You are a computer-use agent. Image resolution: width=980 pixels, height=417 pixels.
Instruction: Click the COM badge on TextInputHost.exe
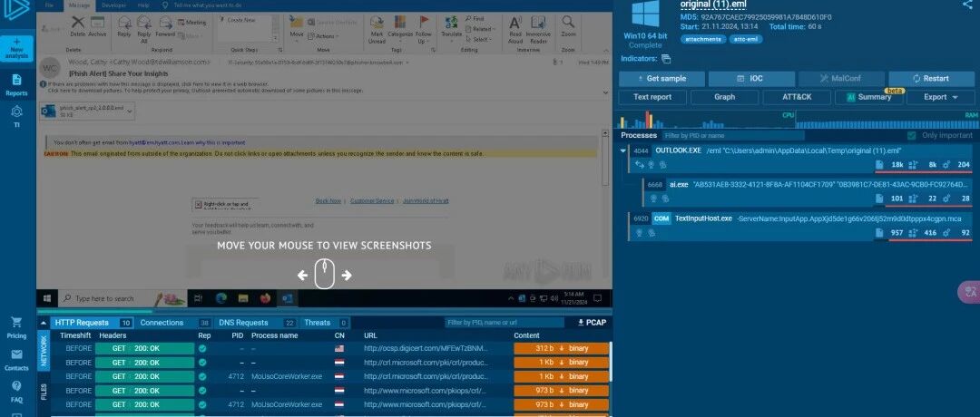[x=661, y=219]
